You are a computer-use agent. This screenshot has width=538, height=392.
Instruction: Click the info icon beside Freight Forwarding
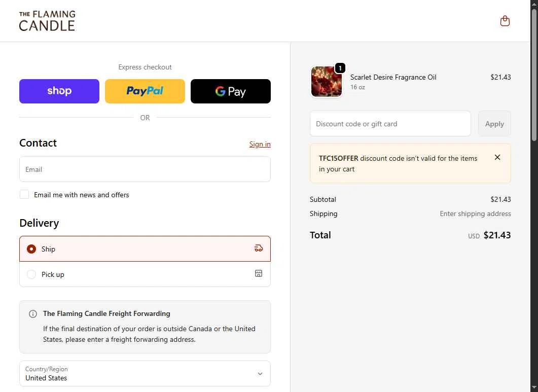coord(33,314)
